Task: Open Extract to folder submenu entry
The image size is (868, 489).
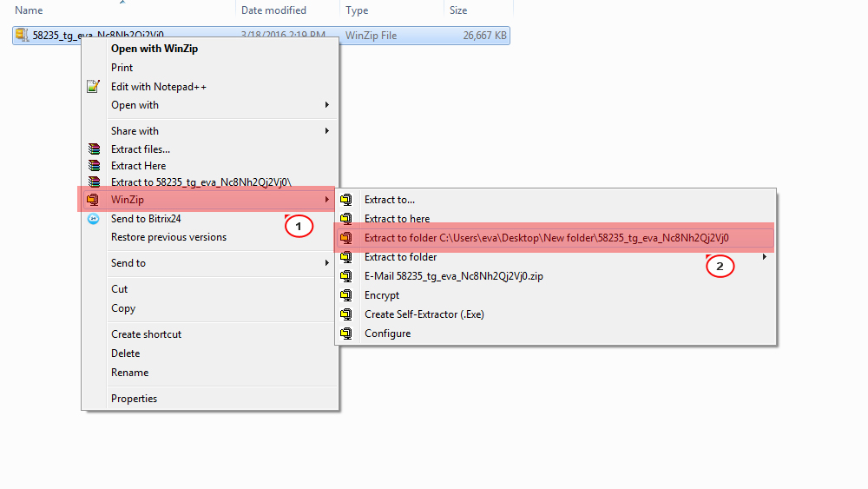Action: pyautogui.click(x=556, y=257)
